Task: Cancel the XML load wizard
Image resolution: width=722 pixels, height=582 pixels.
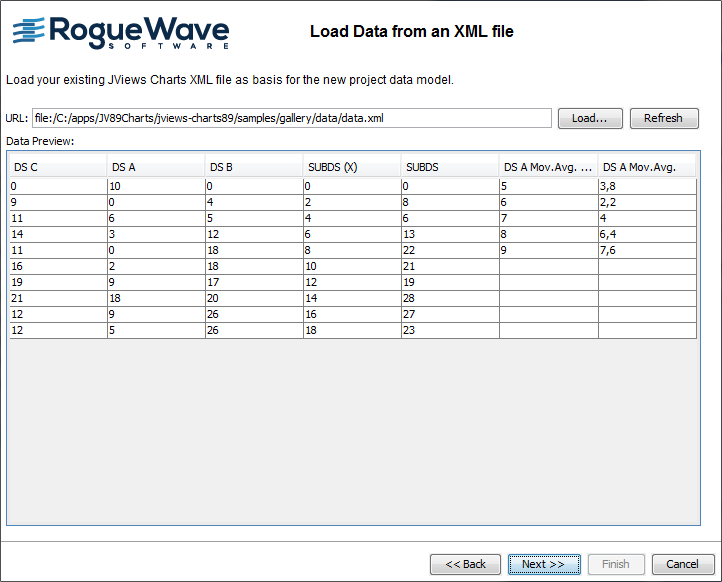Action: point(682,564)
